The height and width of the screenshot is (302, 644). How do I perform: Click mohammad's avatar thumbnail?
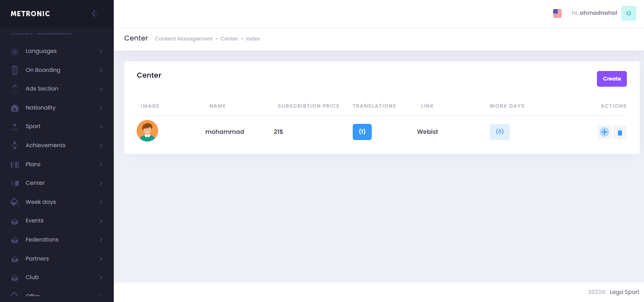(147, 131)
